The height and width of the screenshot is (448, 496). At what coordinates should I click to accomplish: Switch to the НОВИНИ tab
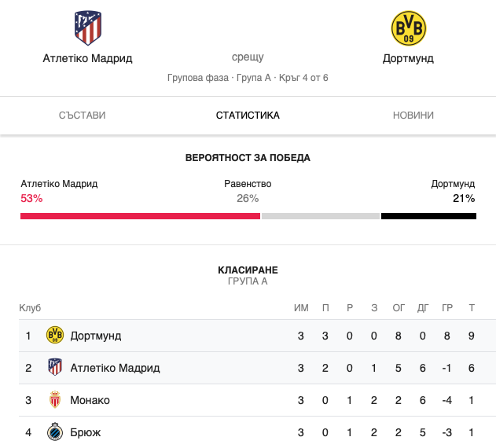click(413, 116)
